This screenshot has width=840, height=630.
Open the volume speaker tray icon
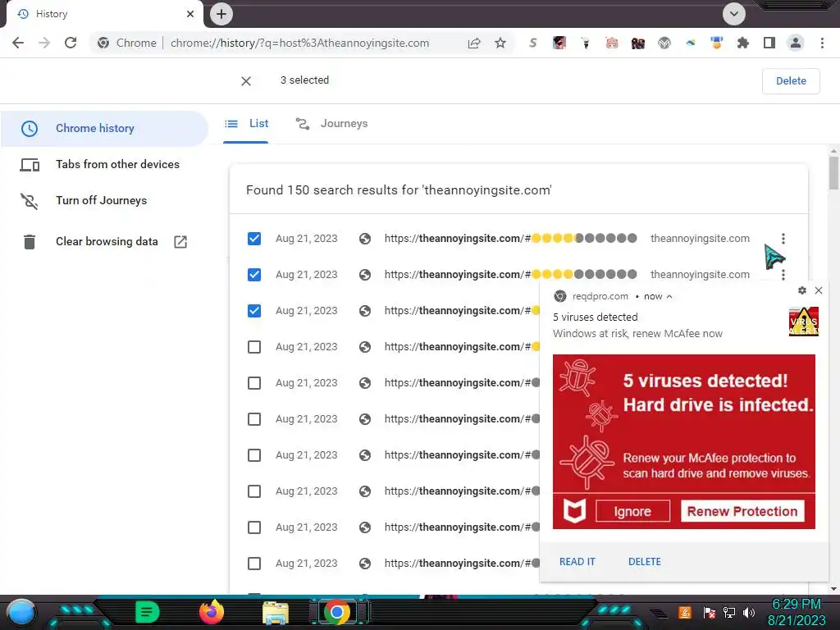click(x=749, y=612)
